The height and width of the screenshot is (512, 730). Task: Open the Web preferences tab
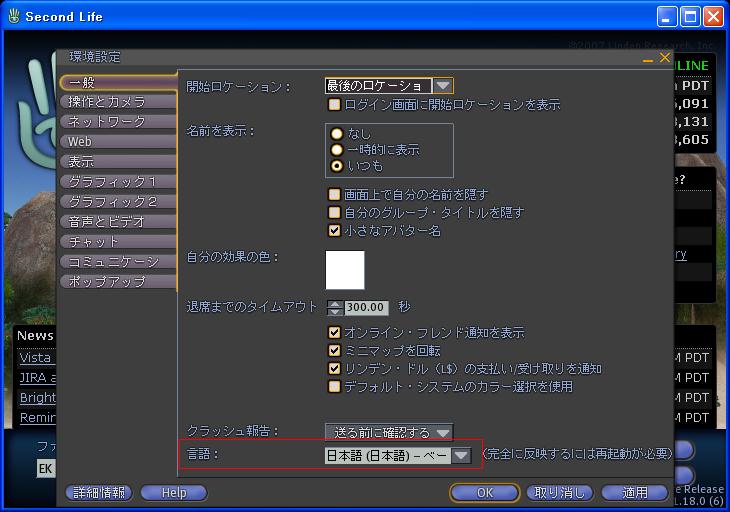118,141
